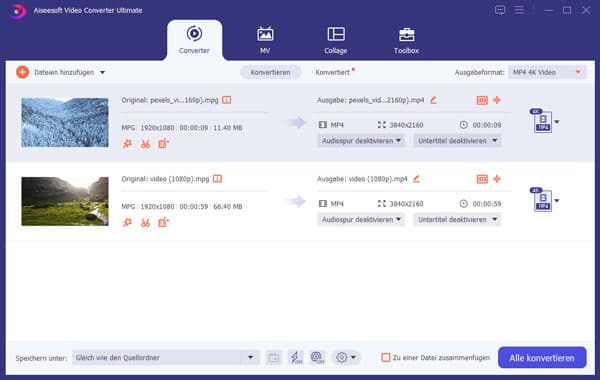Expand the Dateien hinzufügen dropdown arrow
The width and height of the screenshot is (600, 380).
click(102, 72)
